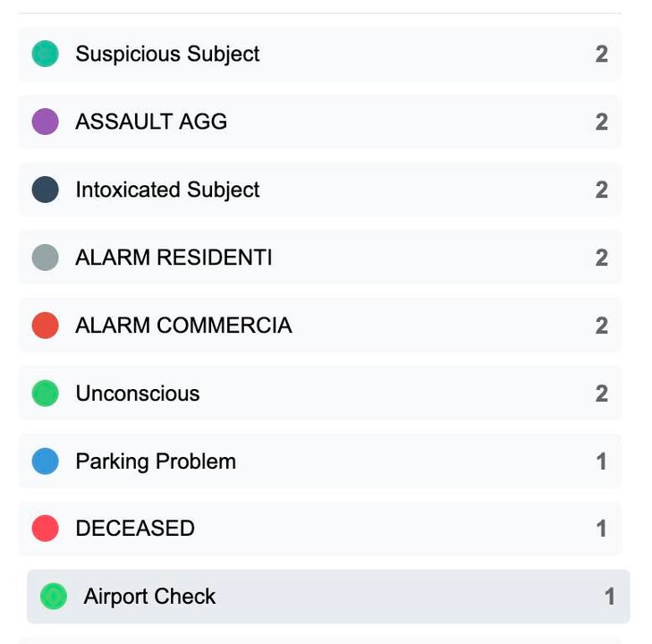Select the Parking Problem label
This screenshot has width=652, height=644.
point(156,462)
